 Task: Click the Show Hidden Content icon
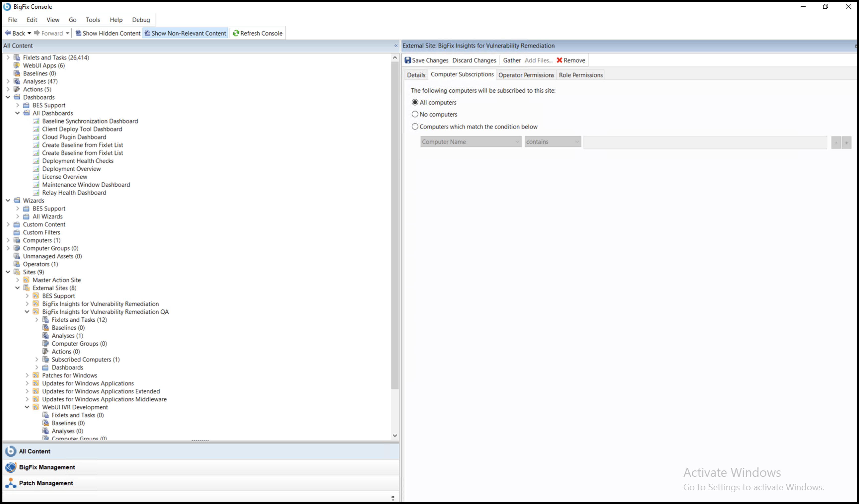[78, 33]
